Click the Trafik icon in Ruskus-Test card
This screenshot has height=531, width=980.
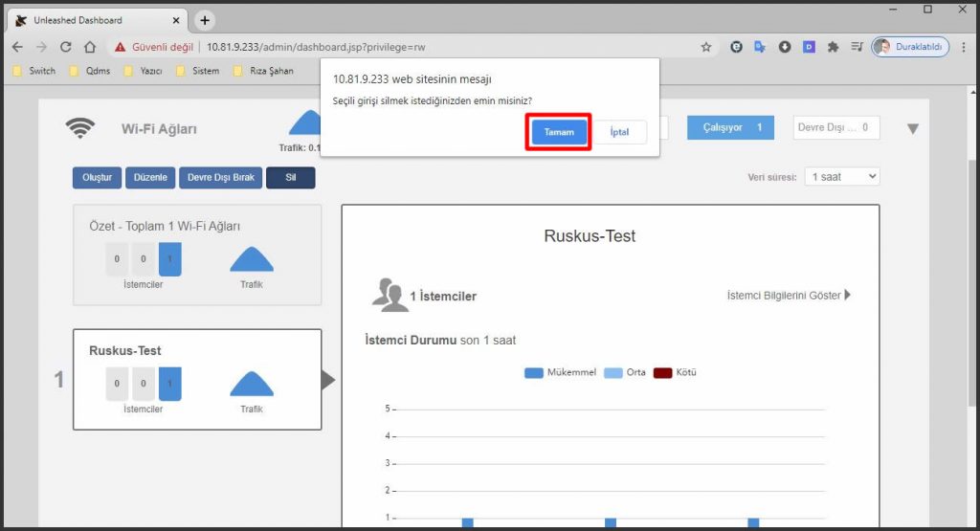(x=252, y=385)
